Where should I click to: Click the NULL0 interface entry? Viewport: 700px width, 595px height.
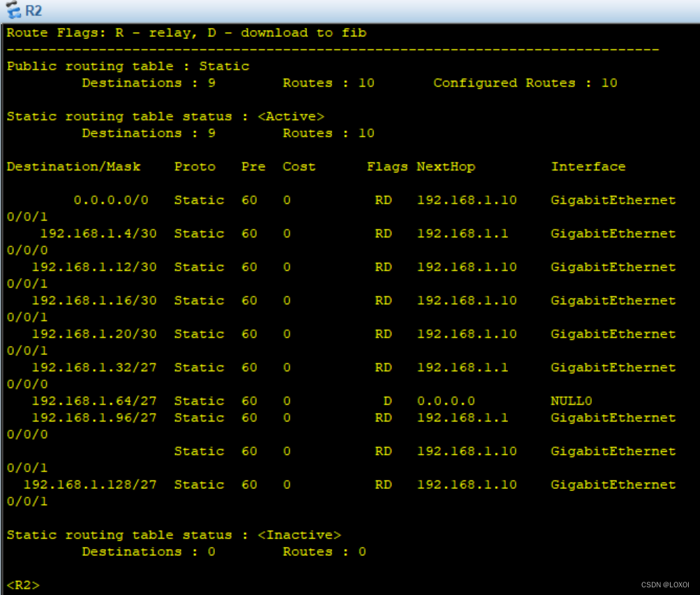tap(572, 400)
